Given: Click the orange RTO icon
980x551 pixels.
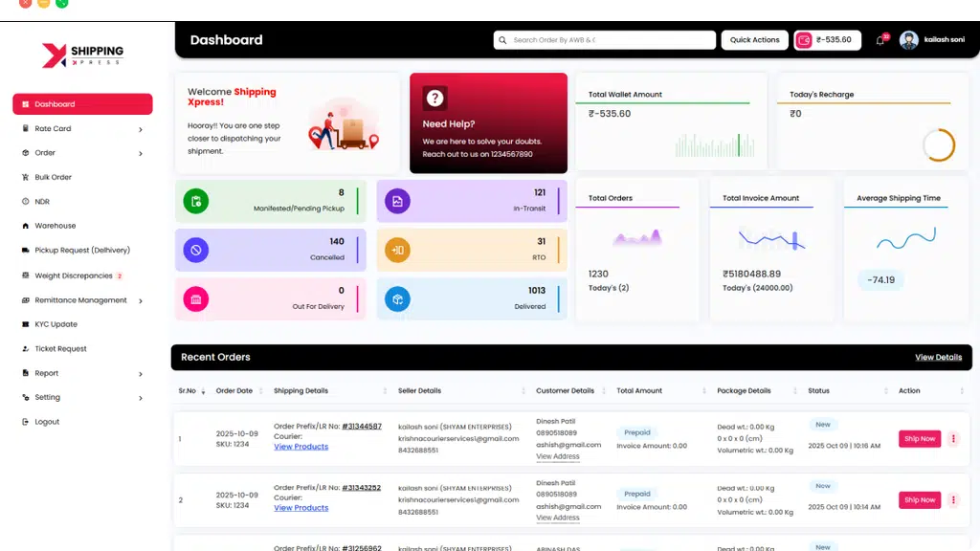Looking at the screenshot, I should coord(397,250).
